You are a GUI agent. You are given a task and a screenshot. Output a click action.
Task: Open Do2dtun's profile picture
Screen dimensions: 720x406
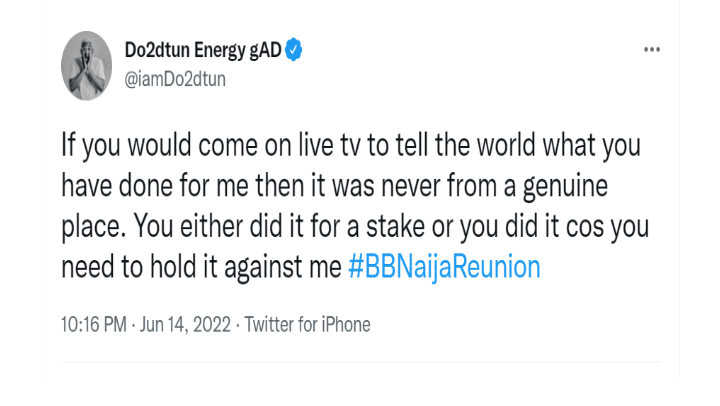(x=86, y=66)
